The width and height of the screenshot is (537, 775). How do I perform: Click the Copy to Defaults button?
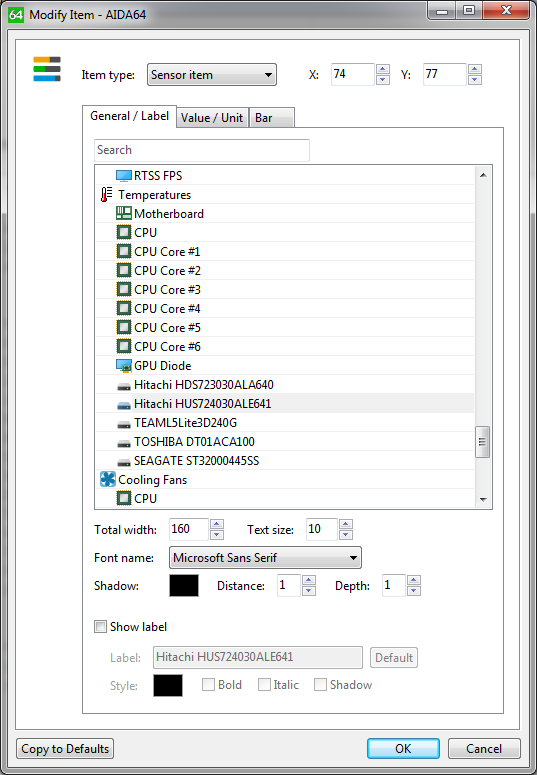pyautogui.click(x=65, y=749)
